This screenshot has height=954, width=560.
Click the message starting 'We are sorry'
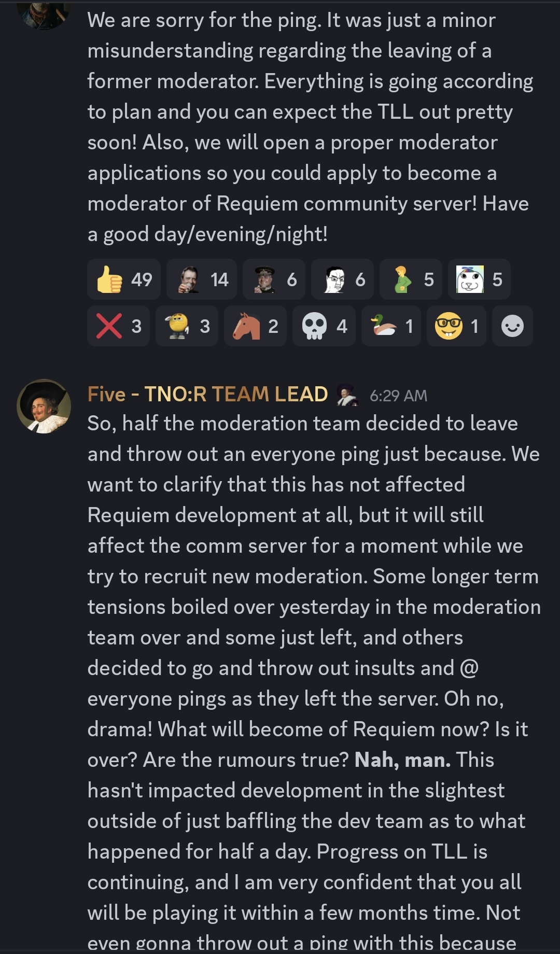click(x=311, y=127)
